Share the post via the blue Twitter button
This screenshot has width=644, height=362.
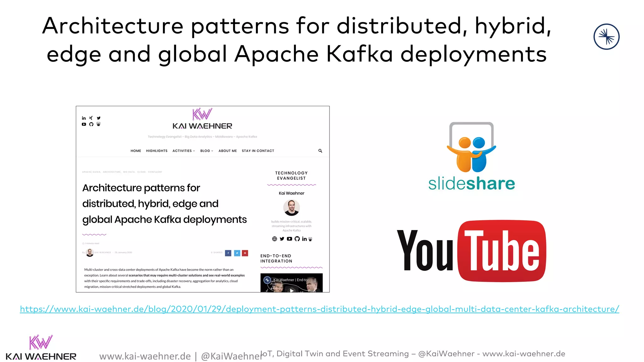point(237,253)
